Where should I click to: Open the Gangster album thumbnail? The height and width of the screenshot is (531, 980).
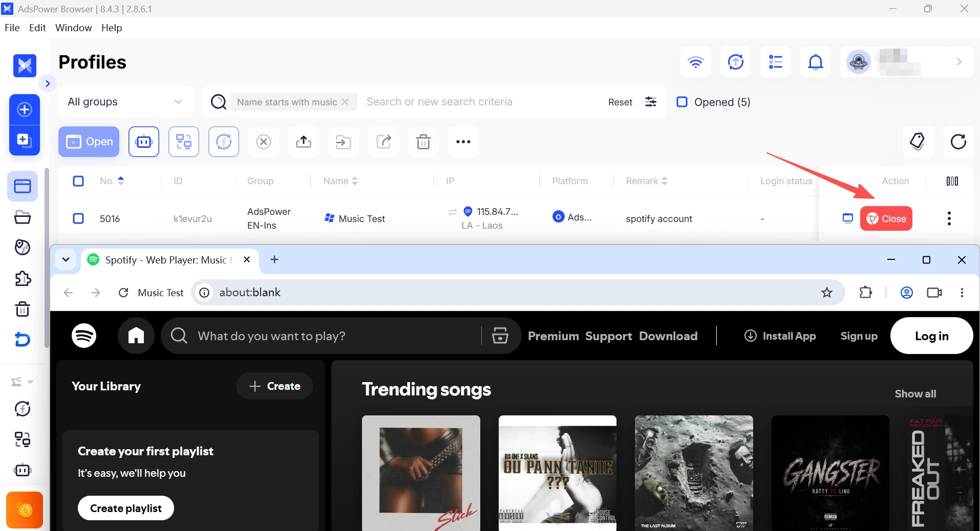coord(830,473)
